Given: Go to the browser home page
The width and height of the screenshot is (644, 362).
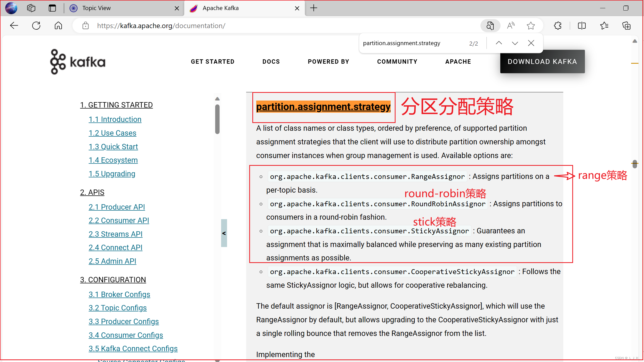Looking at the screenshot, I should click(58, 26).
